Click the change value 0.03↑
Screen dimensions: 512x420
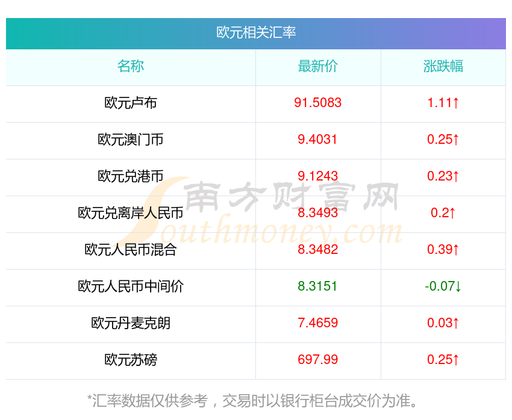click(443, 323)
